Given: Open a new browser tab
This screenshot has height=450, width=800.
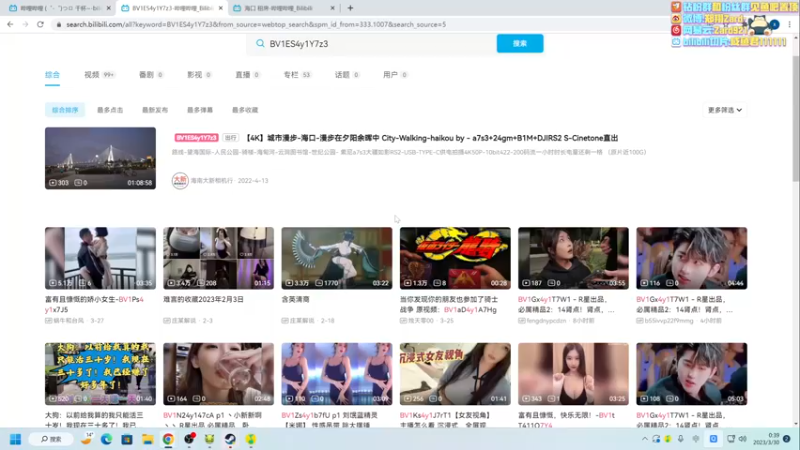Looking at the screenshot, I should [x=350, y=8].
